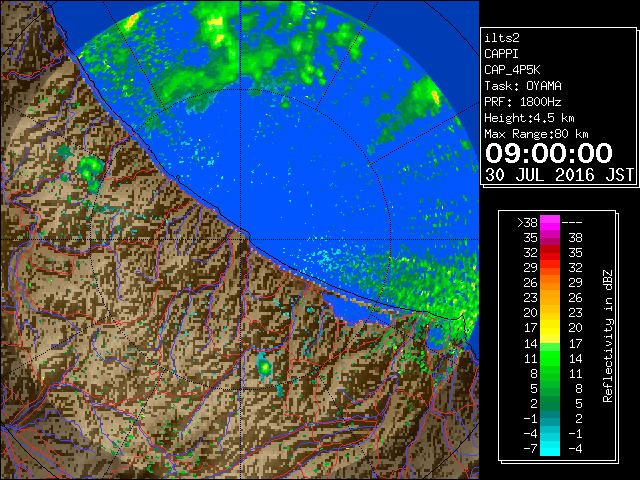Click the 09:00:00 timestamp
This screenshot has height=480, width=640.
point(549,153)
